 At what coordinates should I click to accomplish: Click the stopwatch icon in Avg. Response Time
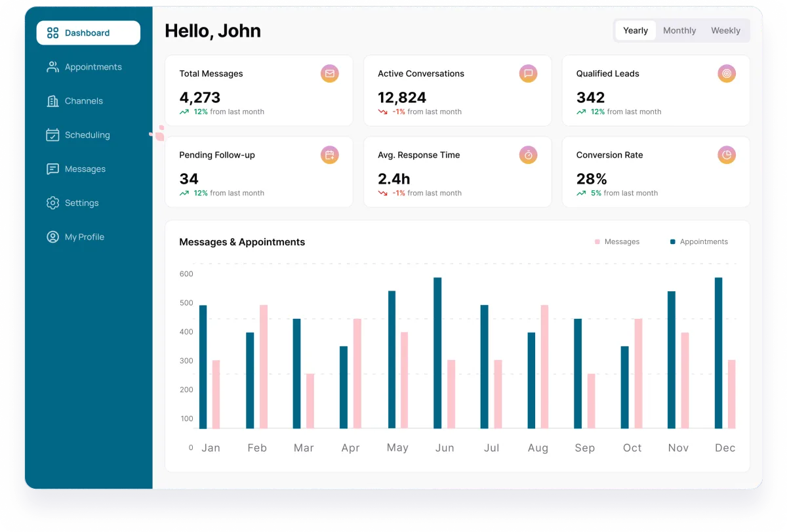tap(528, 155)
